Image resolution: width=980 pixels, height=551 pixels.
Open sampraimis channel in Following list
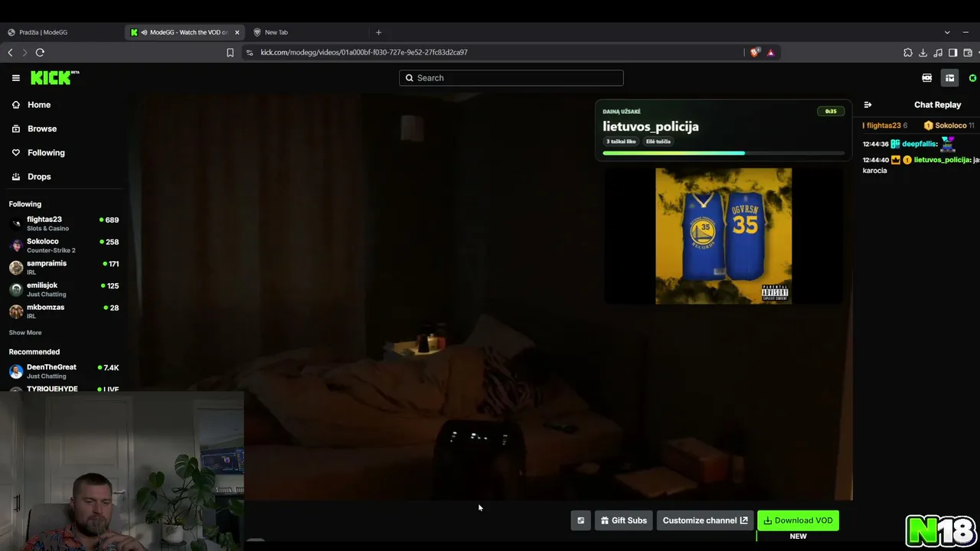click(x=64, y=267)
